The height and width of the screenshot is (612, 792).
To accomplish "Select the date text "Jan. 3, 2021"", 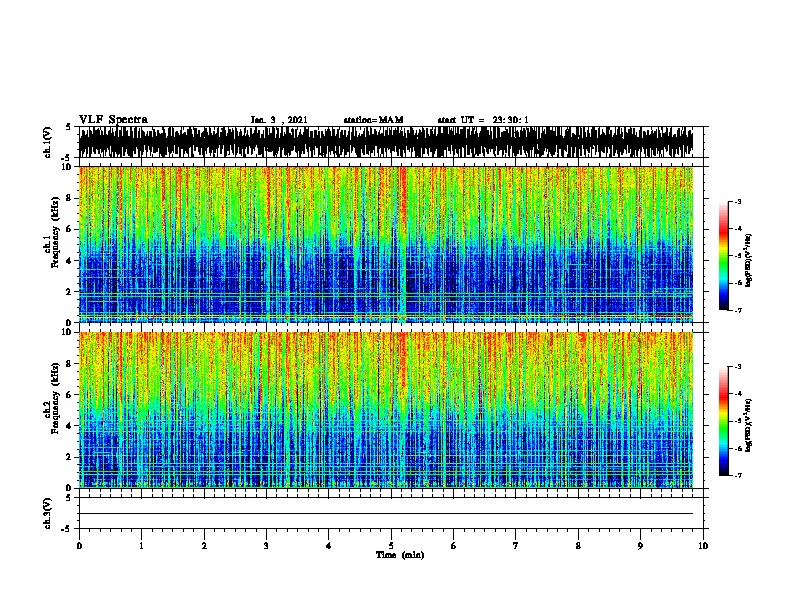I will tap(279, 120).
